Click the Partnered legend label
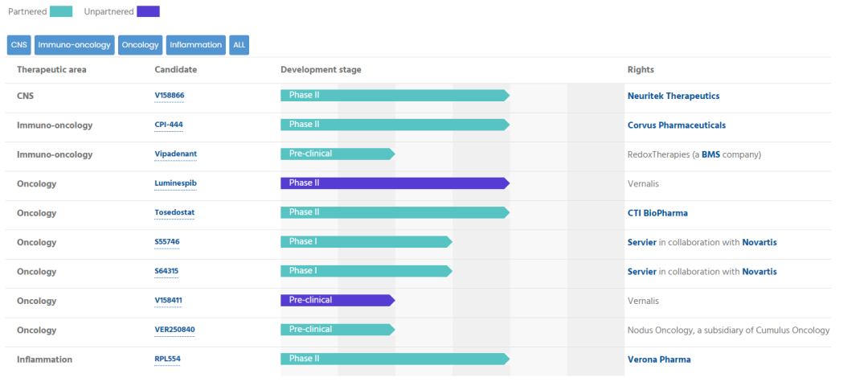 click(27, 11)
